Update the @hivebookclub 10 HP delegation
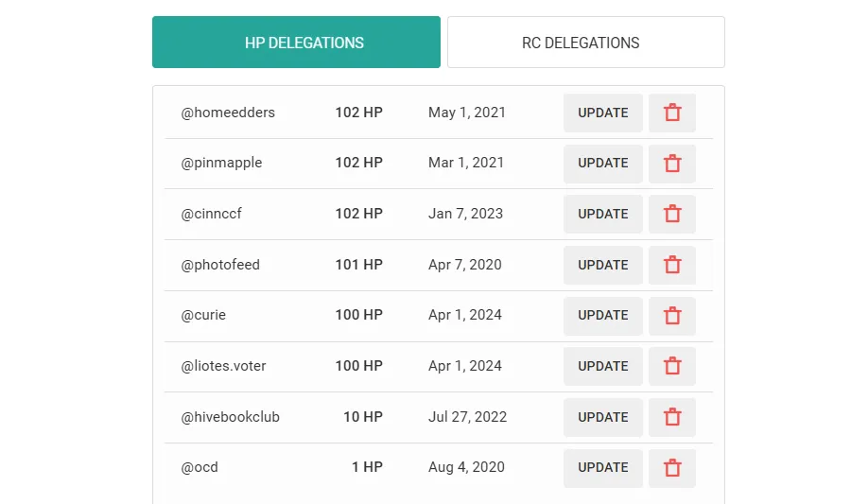The height and width of the screenshot is (504, 851). coord(603,417)
